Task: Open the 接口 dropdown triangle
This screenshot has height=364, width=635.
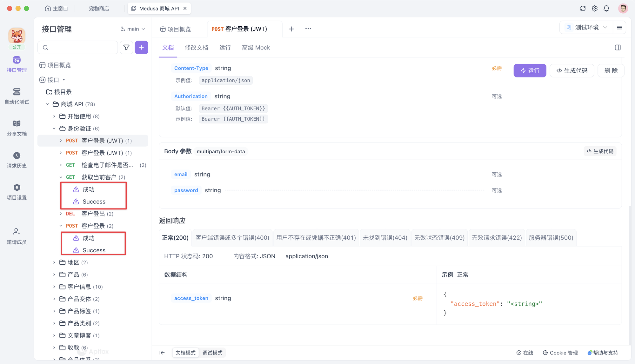Action: (x=64, y=80)
